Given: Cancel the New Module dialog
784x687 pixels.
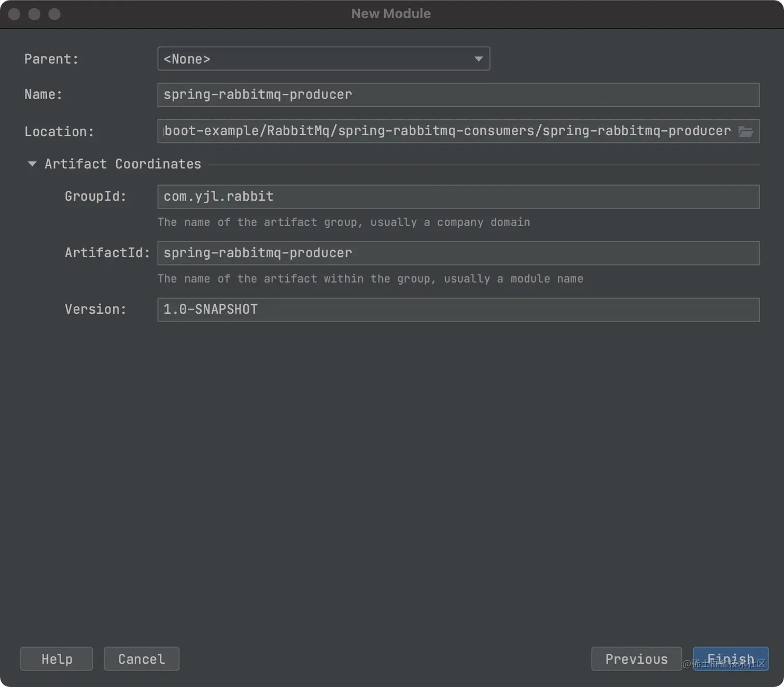Looking at the screenshot, I should [x=142, y=659].
